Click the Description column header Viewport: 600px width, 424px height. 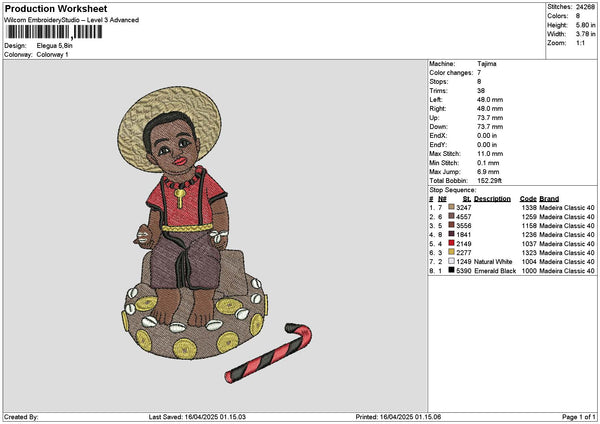pyautogui.click(x=492, y=199)
